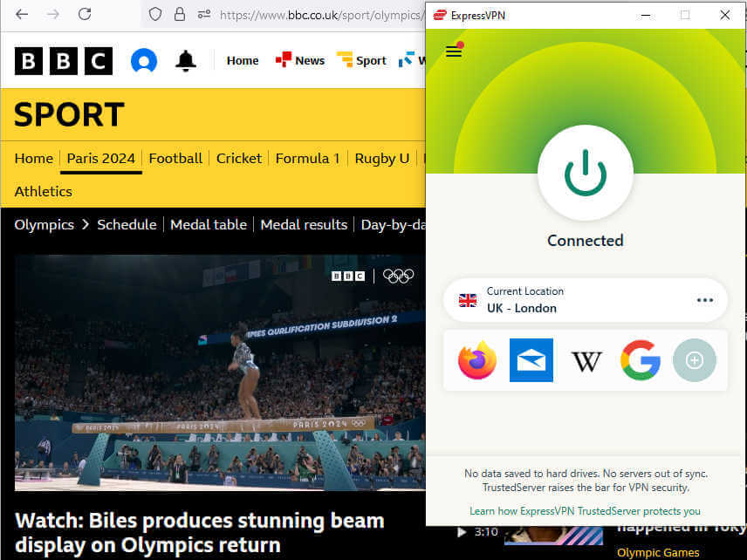Image resolution: width=747 pixels, height=560 pixels.
Task: Play the Biles beam video thumbnail
Action: coord(220,372)
